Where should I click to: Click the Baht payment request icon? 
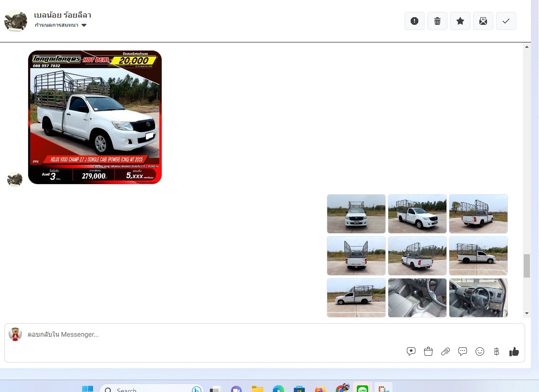click(x=497, y=351)
